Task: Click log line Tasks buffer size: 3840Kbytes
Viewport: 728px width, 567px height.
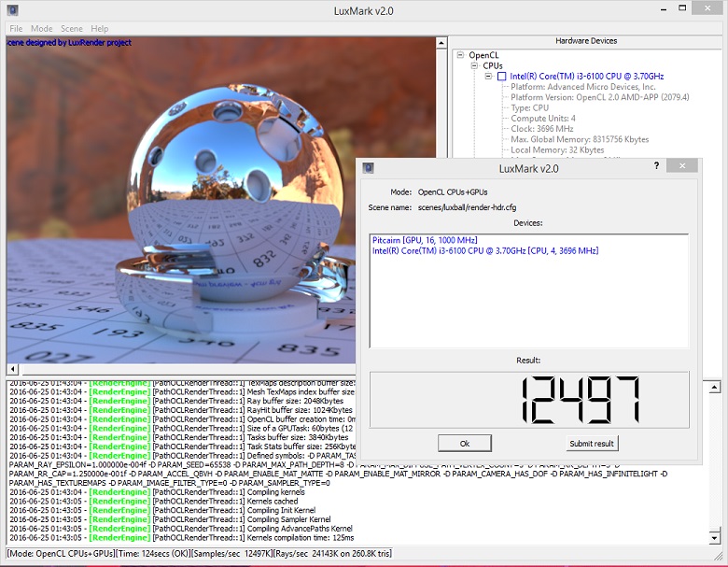Action: tap(179, 437)
